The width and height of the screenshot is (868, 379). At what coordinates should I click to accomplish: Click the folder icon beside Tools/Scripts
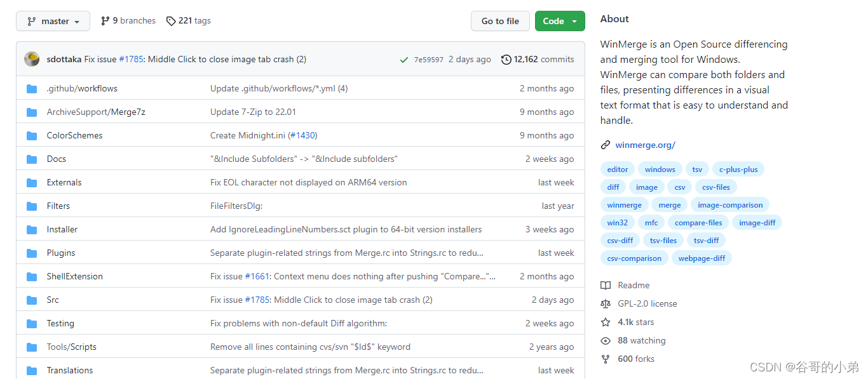32,347
